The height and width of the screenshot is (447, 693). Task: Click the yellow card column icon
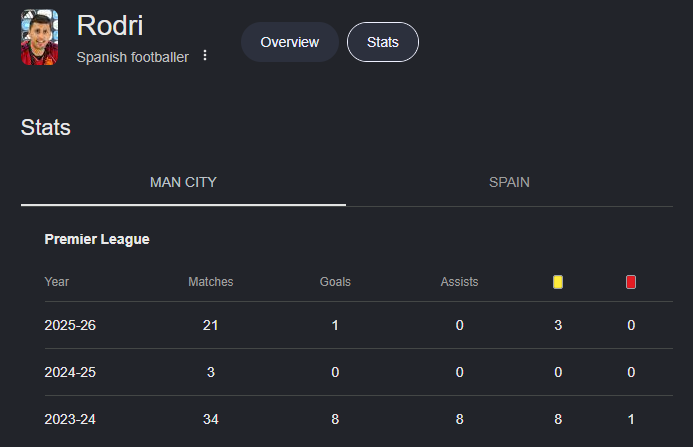pos(558,282)
